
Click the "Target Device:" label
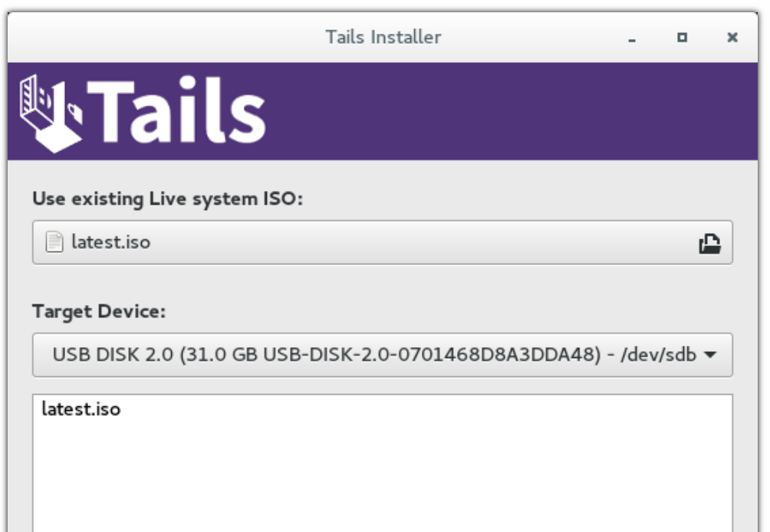(x=99, y=312)
